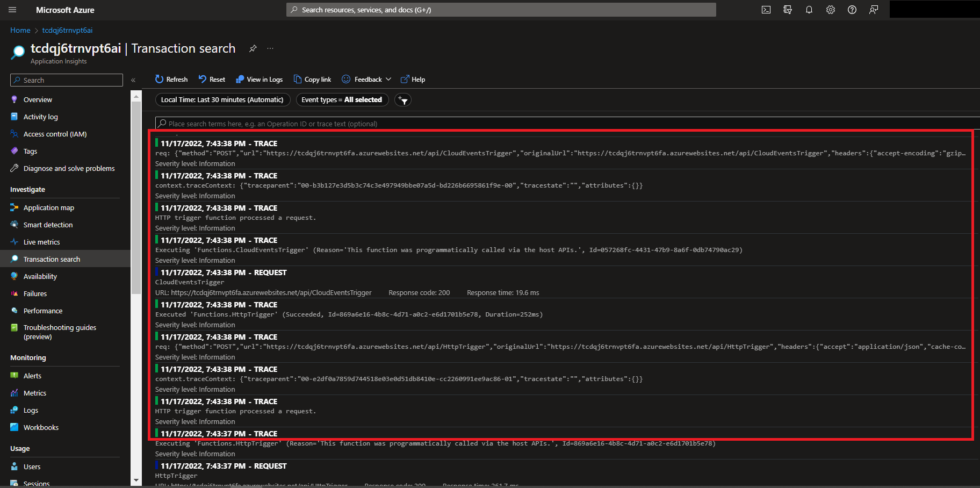Image resolution: width=980 pixels, height=488 pixels.
Task: Select Transaction search menu item
Action: pyautogui.click(x=65, y=259)
